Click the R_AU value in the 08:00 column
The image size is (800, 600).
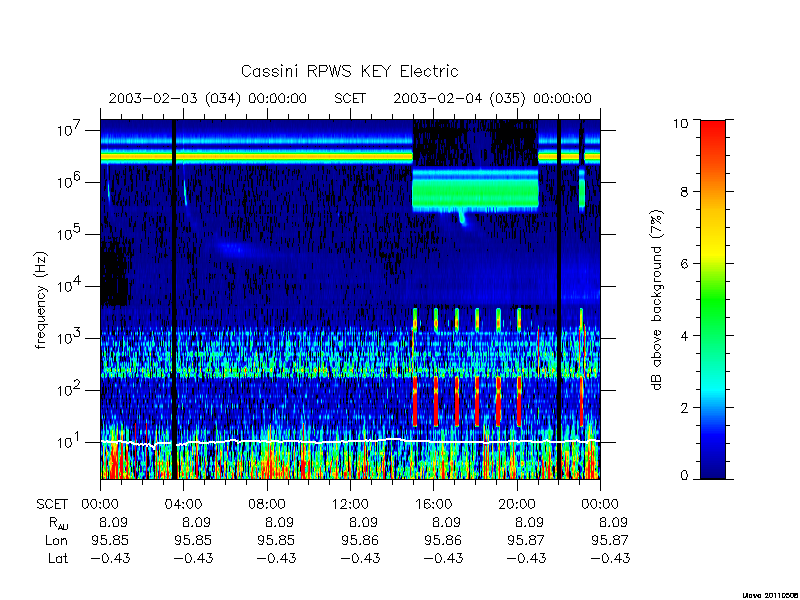pos(279,522)
